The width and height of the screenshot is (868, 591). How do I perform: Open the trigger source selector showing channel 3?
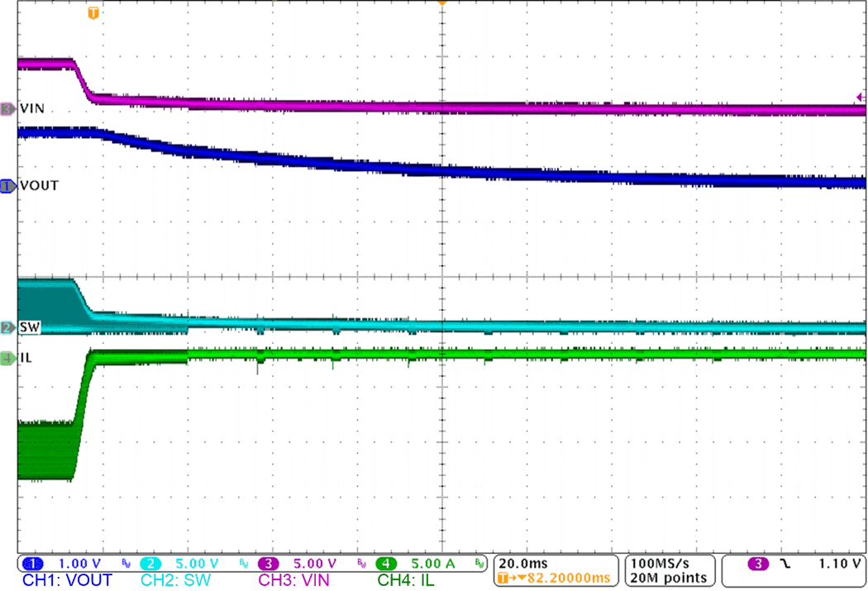click(x=758, y=563)
